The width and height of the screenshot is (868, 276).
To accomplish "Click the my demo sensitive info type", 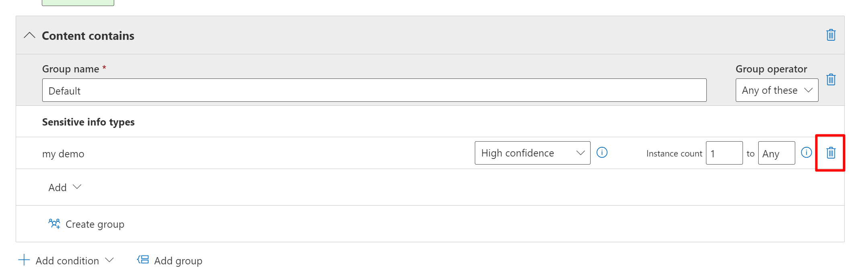I will (x=63, y=154).
